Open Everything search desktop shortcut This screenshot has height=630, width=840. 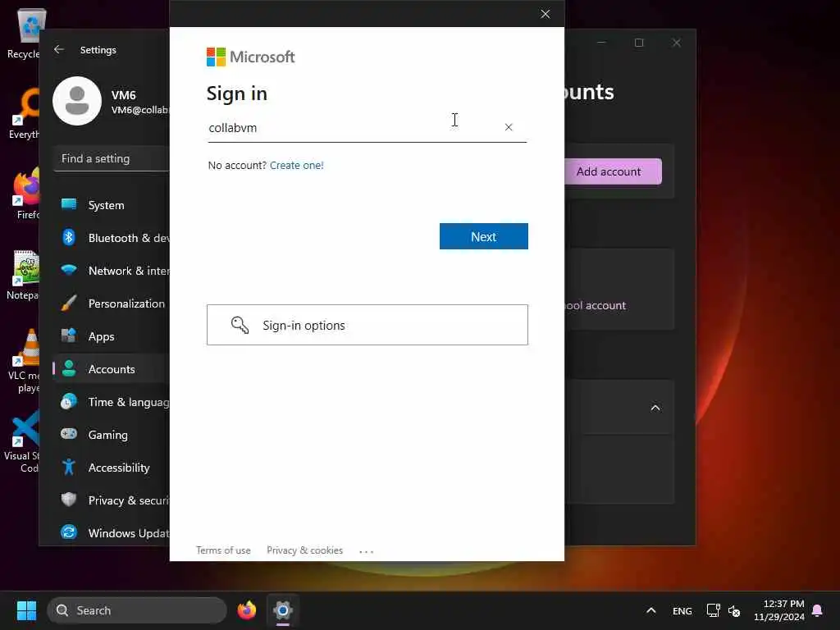pyautogui.click(x=24, y=113)
